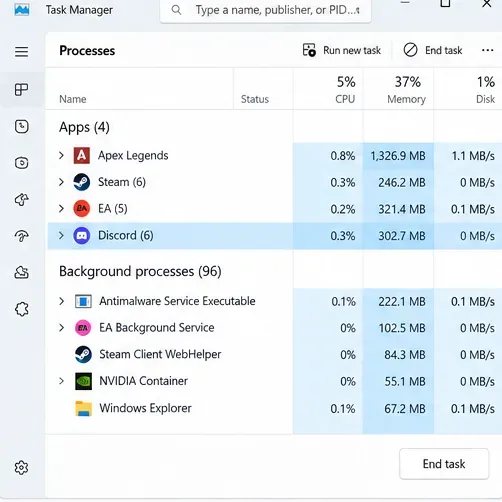Click the Antimalware Service Executable icon
502x502 pixels.
(83, 301)
